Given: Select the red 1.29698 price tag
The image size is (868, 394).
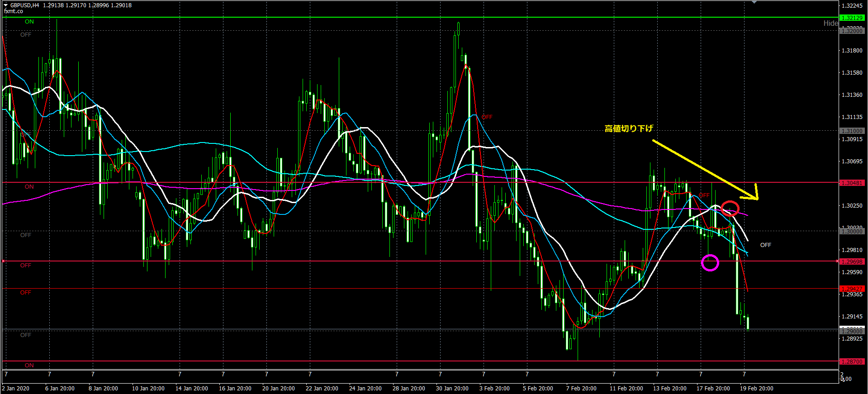Looking at the screenshot, I should click(852, 262).
